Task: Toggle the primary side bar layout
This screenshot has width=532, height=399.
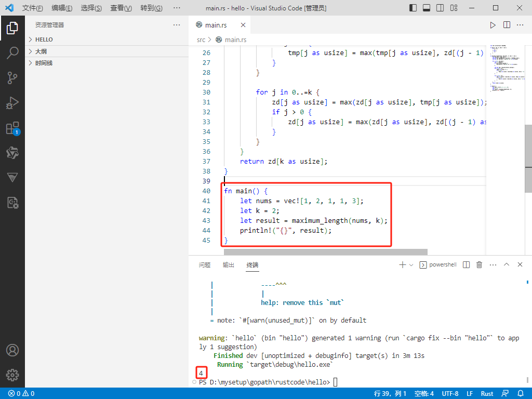Action: tap(413, 8)
